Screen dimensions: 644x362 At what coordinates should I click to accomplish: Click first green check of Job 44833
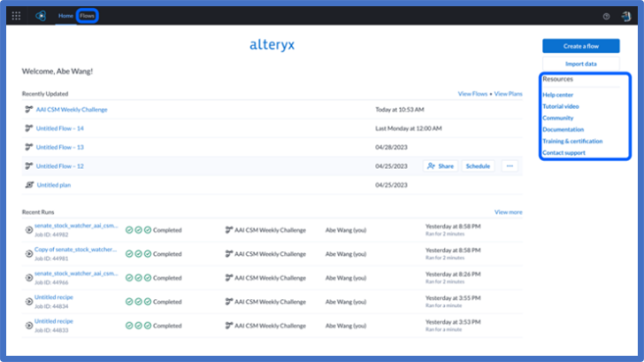[129, 326]
